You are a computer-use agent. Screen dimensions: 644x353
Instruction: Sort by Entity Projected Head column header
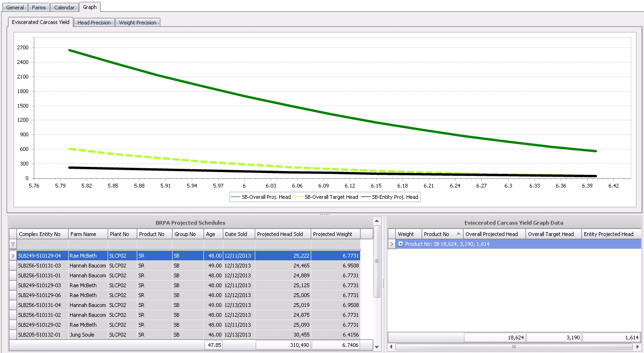(x=611, y=234)
